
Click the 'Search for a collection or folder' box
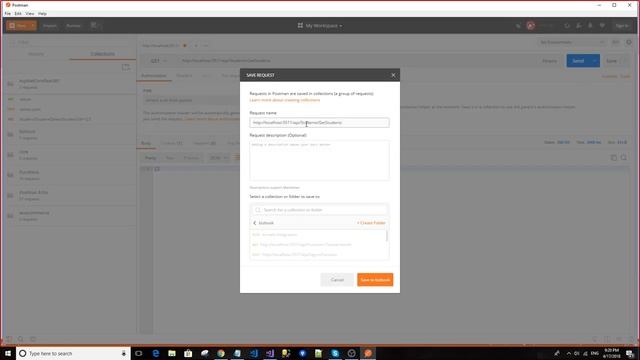[x=319, y=210]
